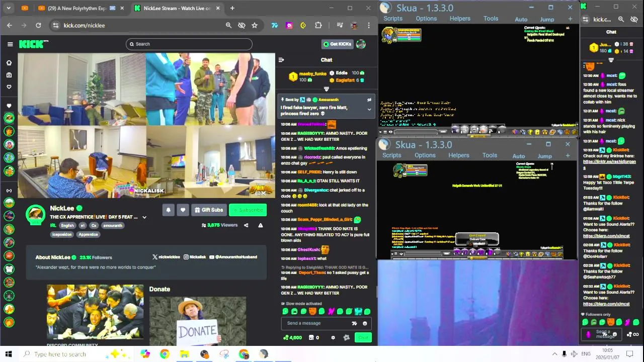Click Jump in lower Skua window
644x362 pixels.
coord(544,156)
